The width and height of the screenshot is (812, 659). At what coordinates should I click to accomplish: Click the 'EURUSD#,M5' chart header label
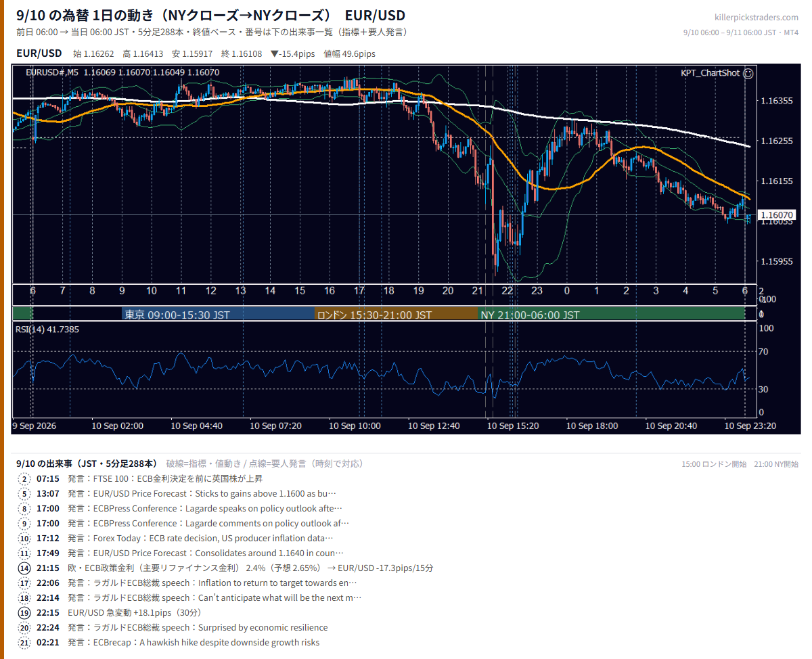pos(51,72)
